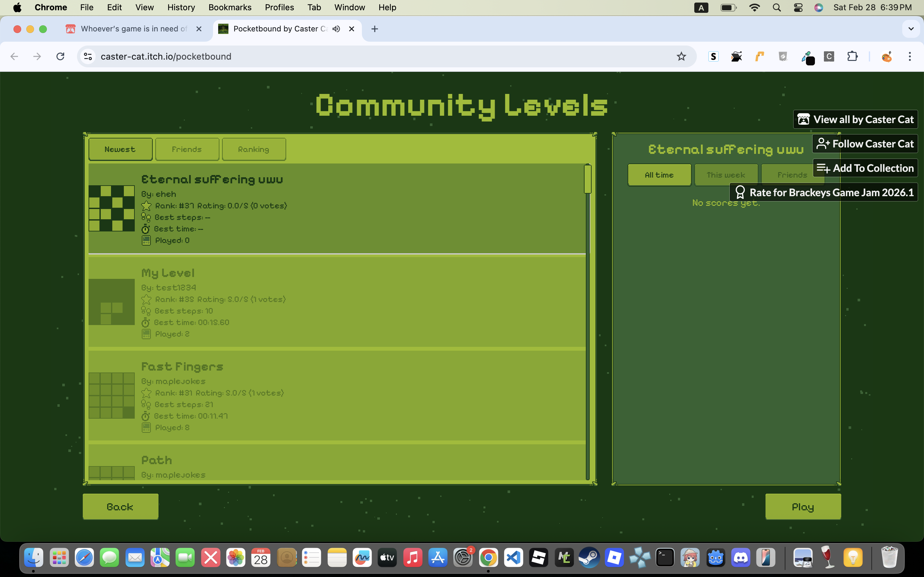Image resolution: width=924 pixels, height=577 pixels.
Task: Open Chrome three-dot menu
Action: (910, 56)
